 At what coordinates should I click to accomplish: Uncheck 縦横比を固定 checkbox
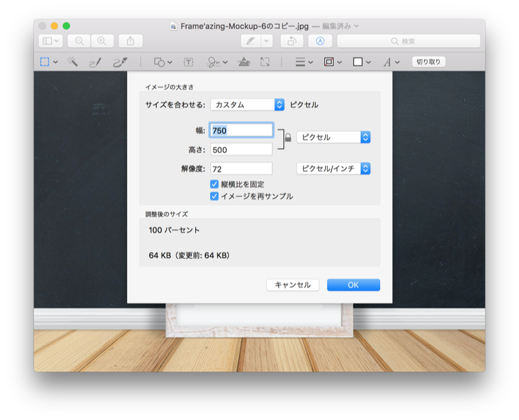[214, 184]
